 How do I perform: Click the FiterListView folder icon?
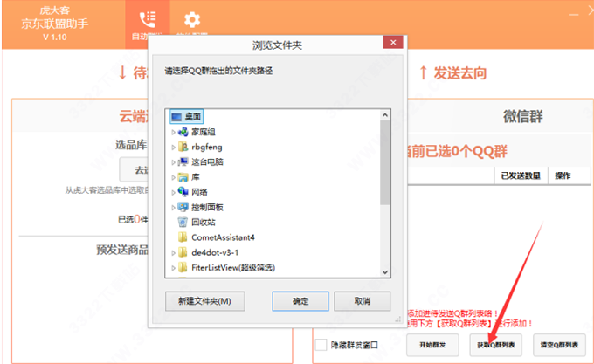[x=183, y=267]
